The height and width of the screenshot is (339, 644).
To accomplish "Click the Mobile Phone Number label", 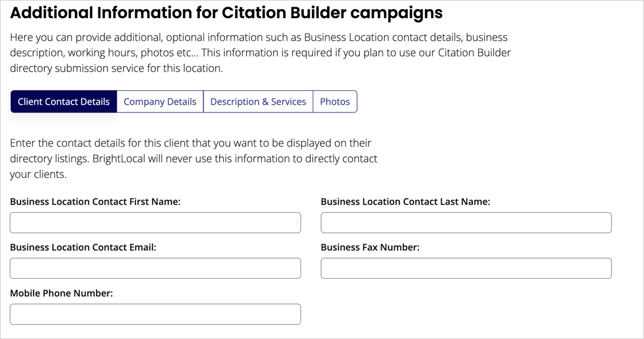I will (61, 293).
